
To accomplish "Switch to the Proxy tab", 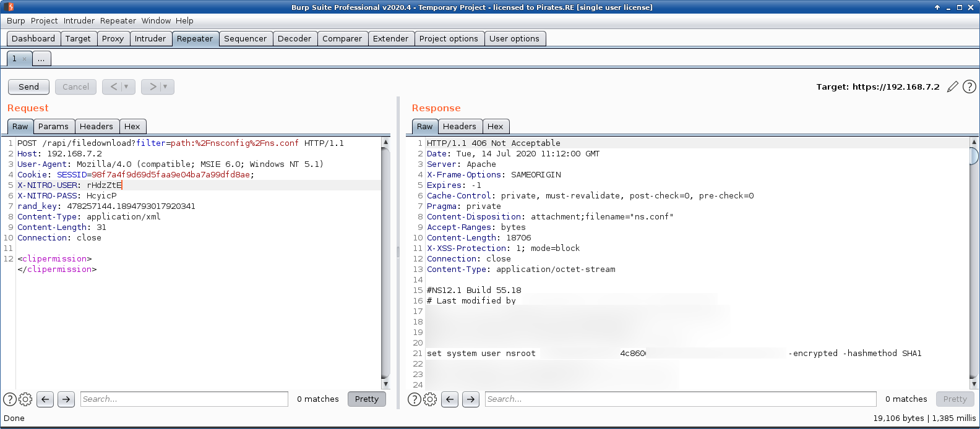I will 113,38.
